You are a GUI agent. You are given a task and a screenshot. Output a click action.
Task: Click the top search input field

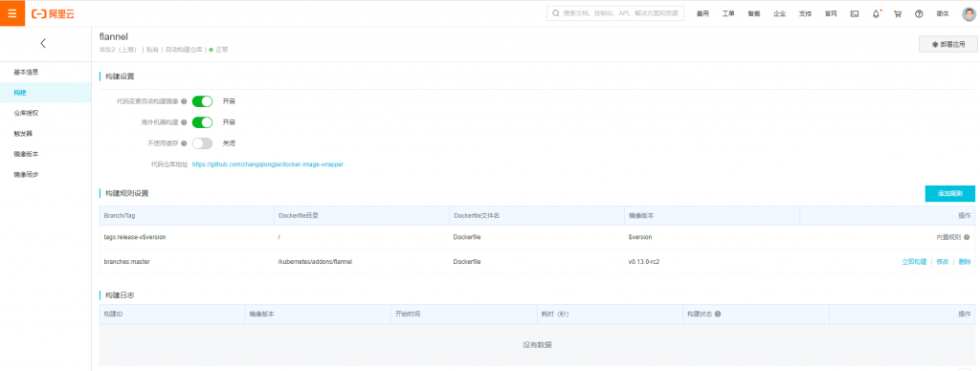click(615, 13)
